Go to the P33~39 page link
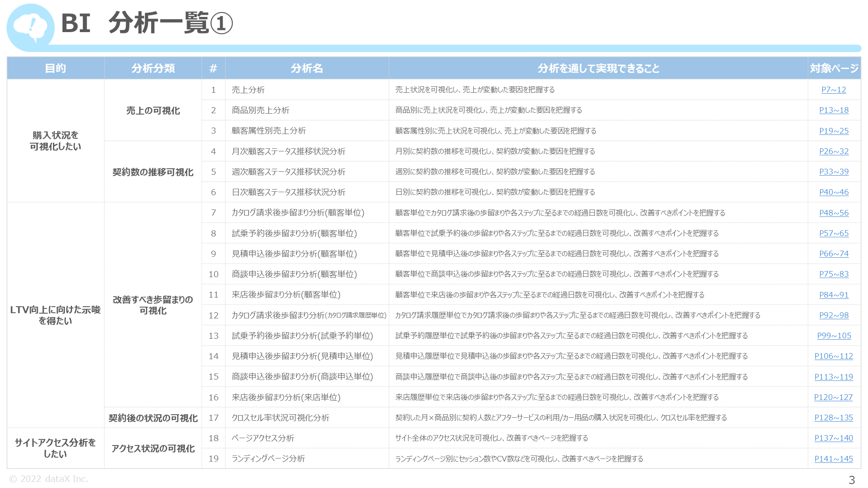 [x=834, y=172]
